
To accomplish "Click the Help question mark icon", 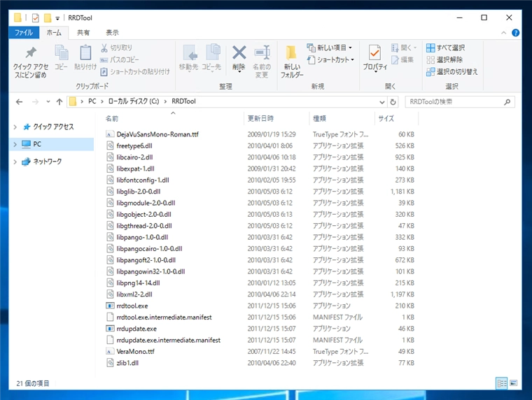I will (515, 33).
